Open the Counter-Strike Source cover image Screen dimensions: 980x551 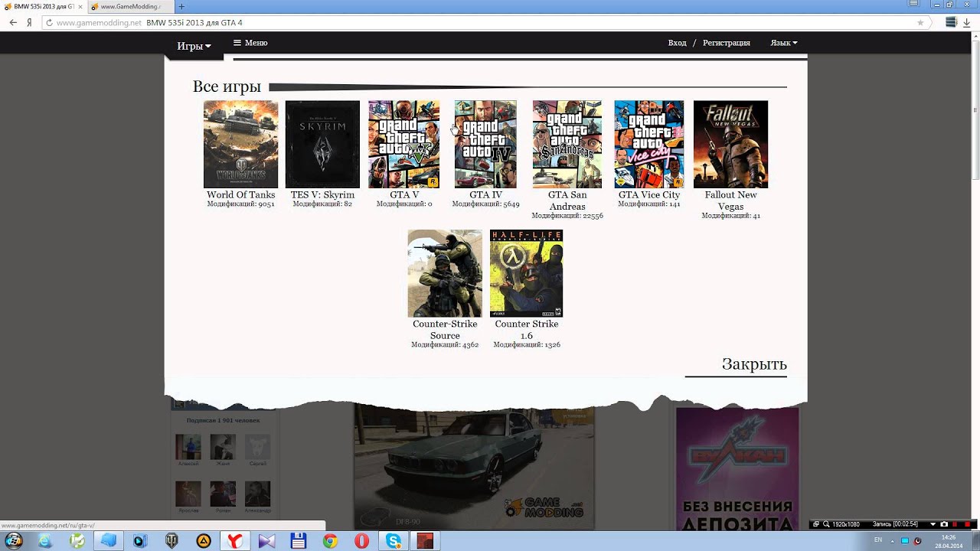tap(445, 273)
